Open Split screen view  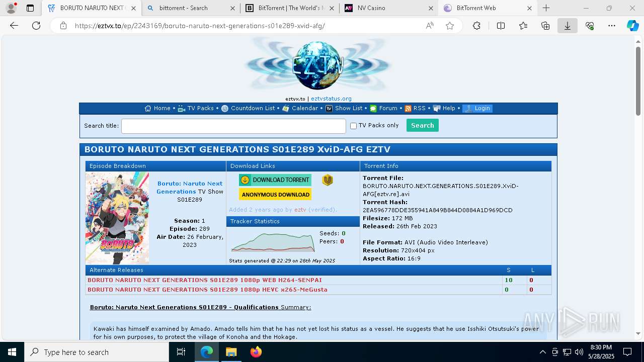501,26
